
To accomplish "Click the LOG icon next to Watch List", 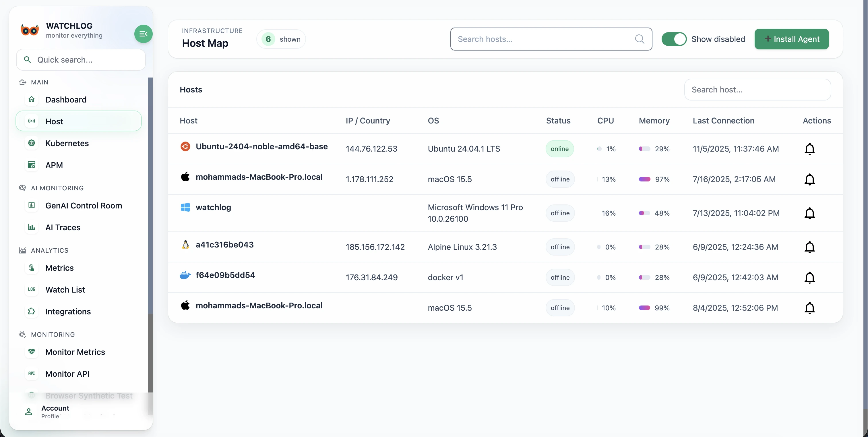I will pos(31,289).
